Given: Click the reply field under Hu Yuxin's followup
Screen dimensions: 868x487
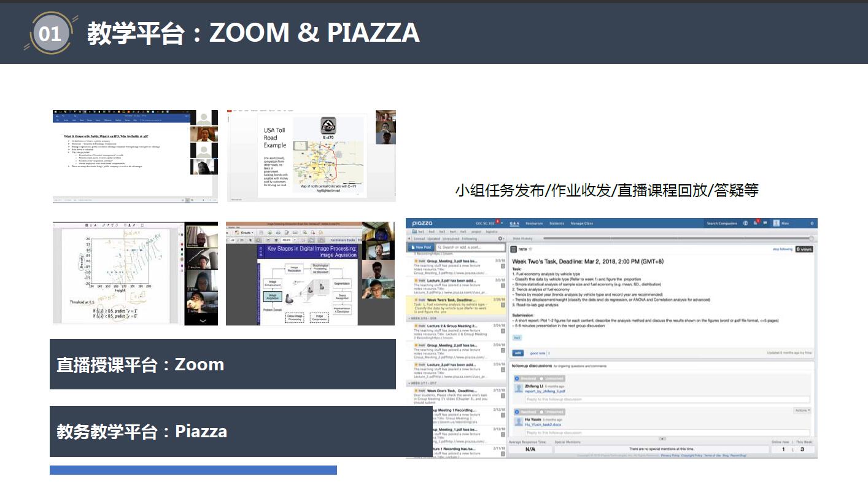Looking at the screenshot, I should (668, 432).
